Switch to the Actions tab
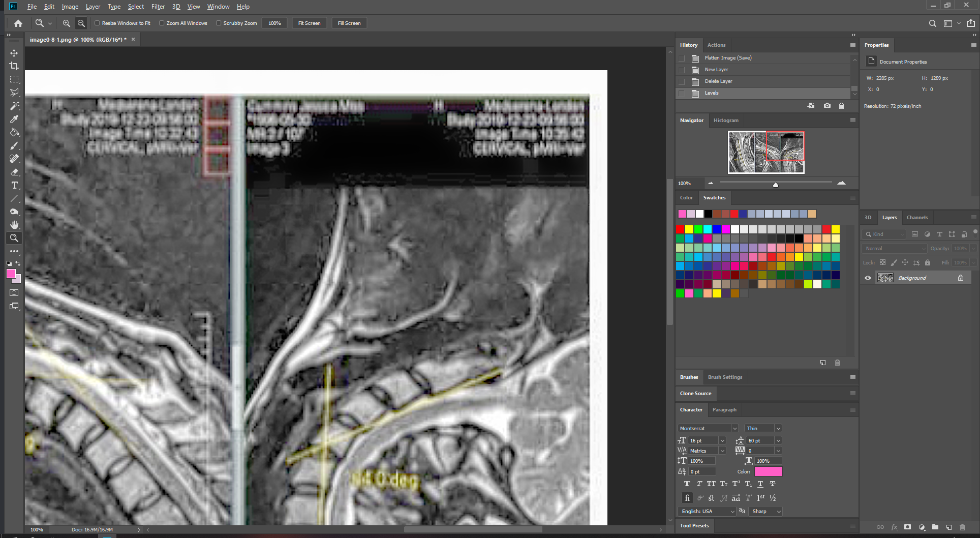This screenshot has width=980, height=538. tap(716, 45)
